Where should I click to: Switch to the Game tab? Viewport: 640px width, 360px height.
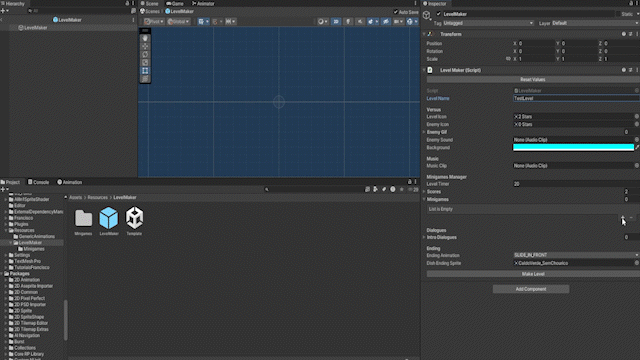pos(175,3)
